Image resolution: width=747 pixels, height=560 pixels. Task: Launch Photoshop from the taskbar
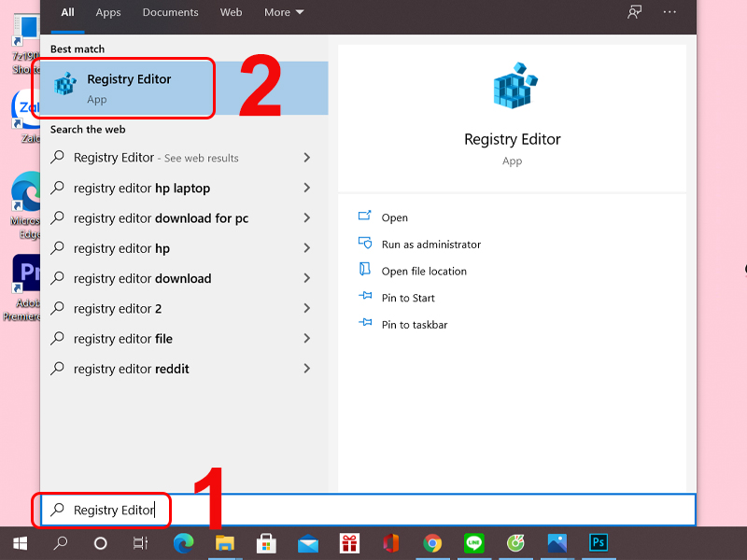click(598, 542)
